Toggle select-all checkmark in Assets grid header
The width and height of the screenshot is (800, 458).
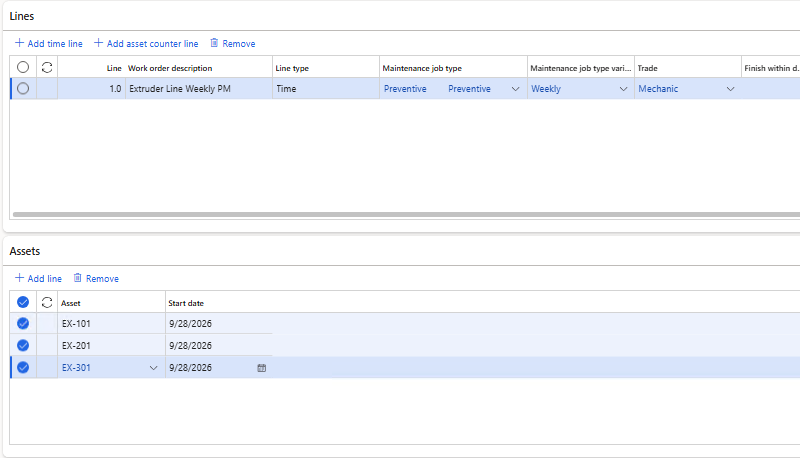pos(23,302)
